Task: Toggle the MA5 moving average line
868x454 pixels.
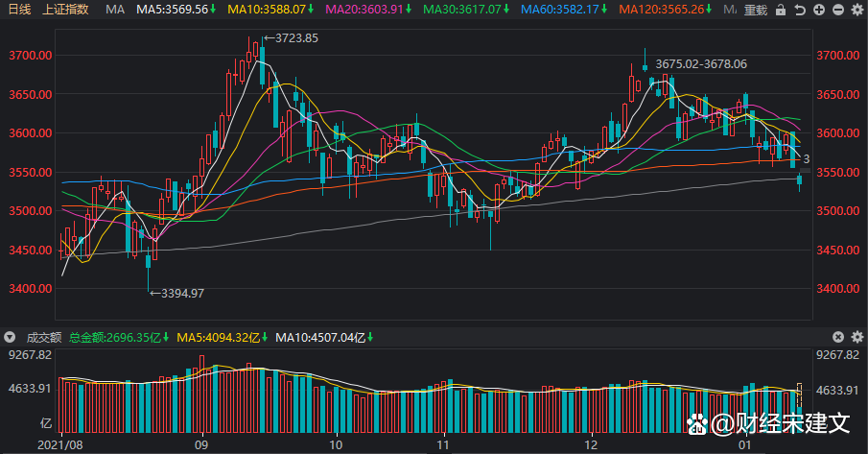Action: (x=172, y=10)
